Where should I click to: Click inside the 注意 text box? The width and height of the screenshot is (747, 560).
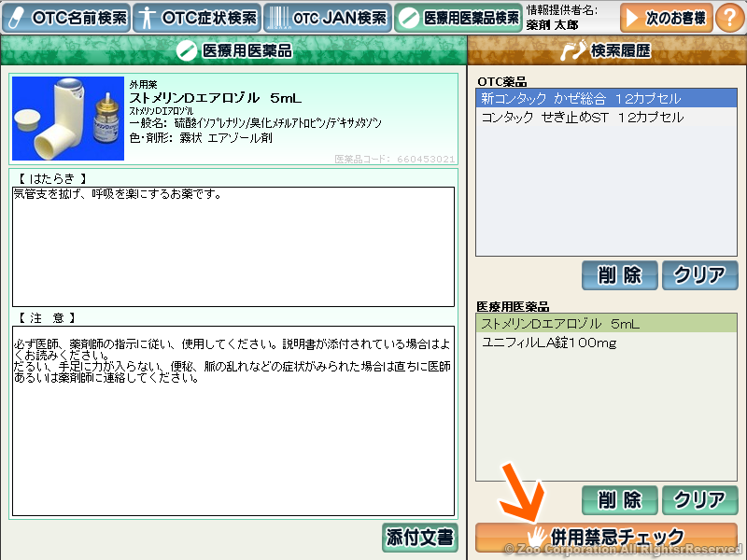coord(233,421)
